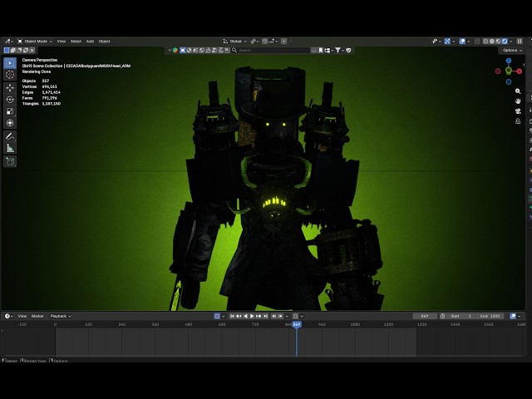Toggle camera view with camera icon
The image size is (532, 399).
click(518, 111)
